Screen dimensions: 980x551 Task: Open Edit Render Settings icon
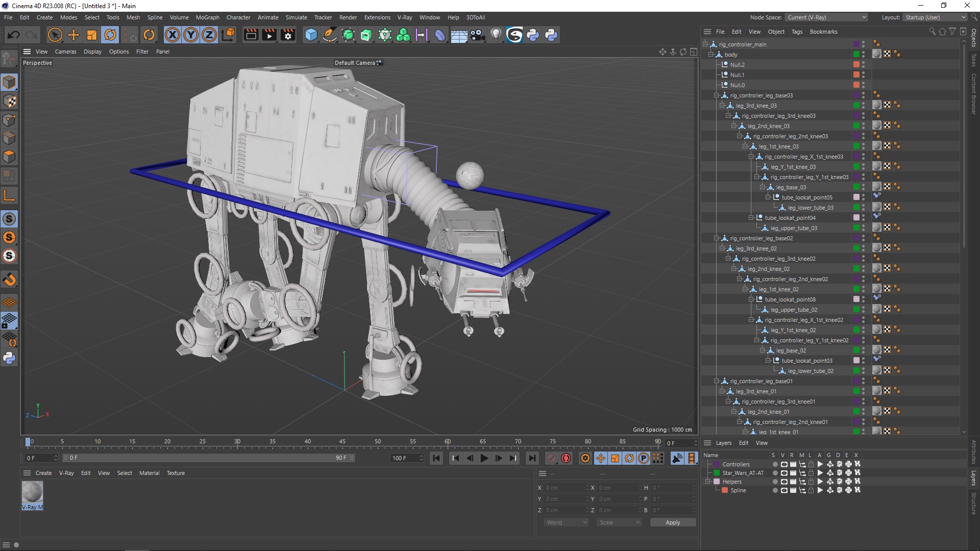(288, 35)
